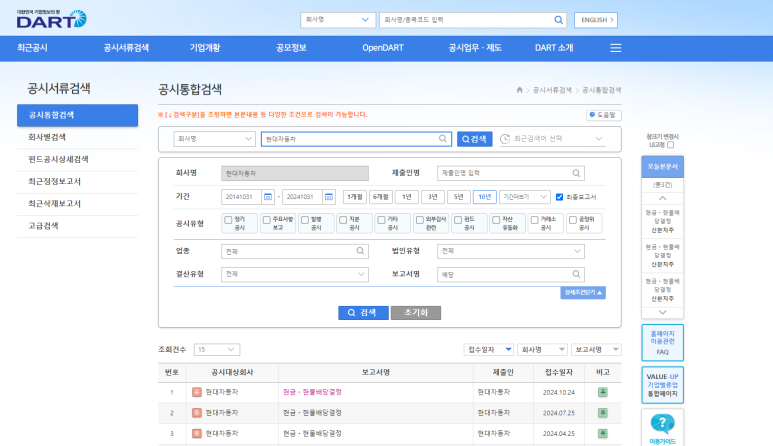The width and height of the screenshot is (773, 446).
Task: Open the OpenDART menu item
Action: [383, 48]
